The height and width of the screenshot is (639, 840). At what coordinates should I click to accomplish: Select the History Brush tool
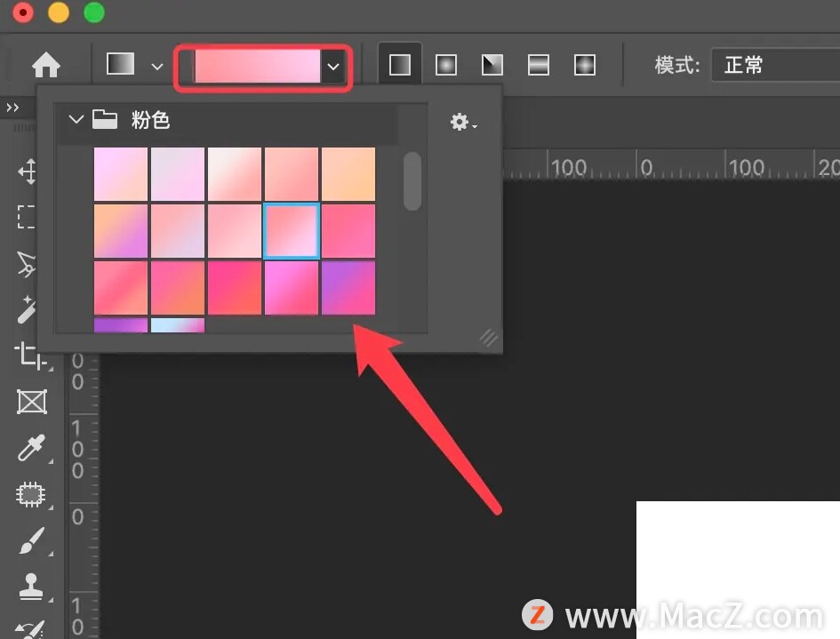coord(30,630)
